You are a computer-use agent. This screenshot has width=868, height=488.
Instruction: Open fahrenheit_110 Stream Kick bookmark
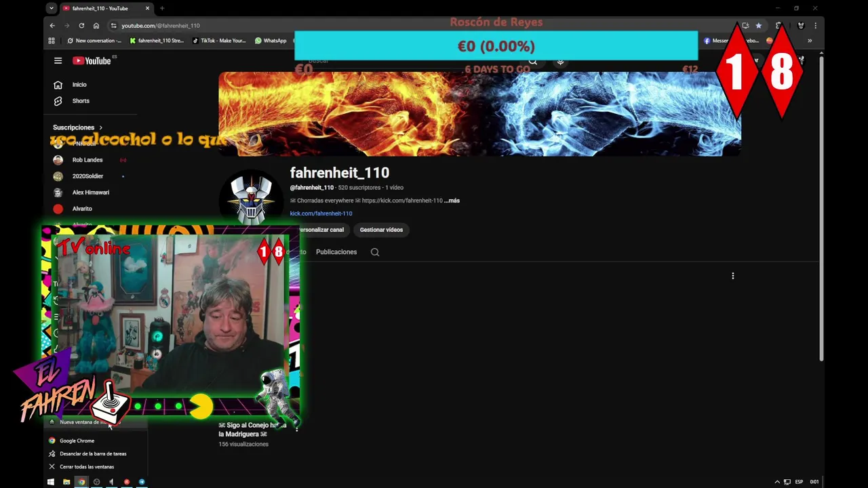157,41
